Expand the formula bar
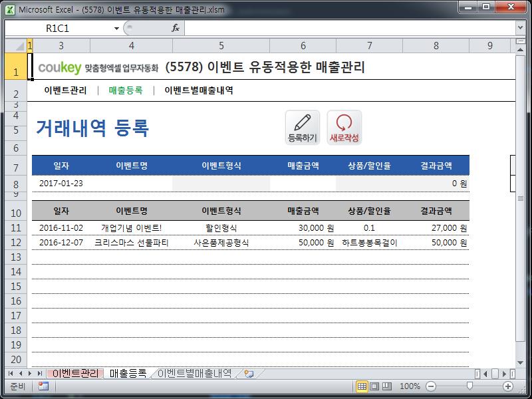Image resolution: width=532 pixels, height=399 pixels. (x=520, y=28)
